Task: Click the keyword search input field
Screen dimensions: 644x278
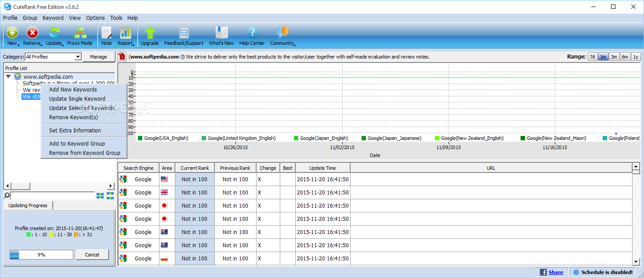Action: tap(53, 195)
